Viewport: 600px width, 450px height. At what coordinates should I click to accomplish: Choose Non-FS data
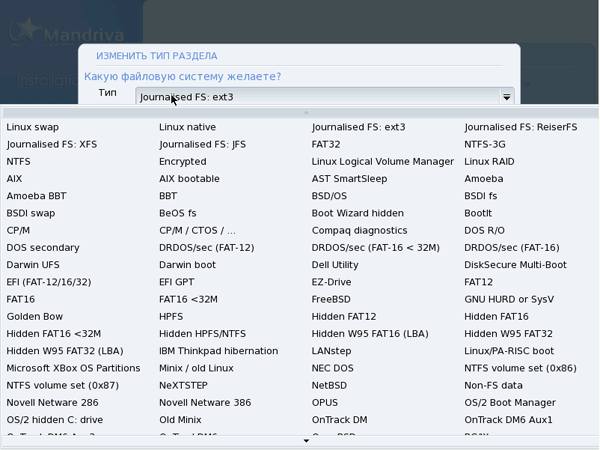point(493,385)
